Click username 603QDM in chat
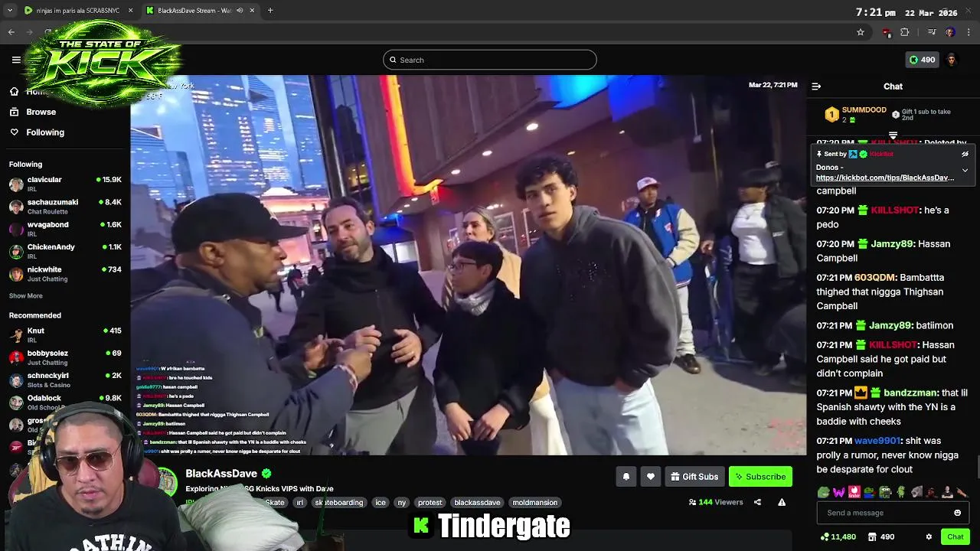The height and width of the screenshot is (551, 980). (875, 277)
